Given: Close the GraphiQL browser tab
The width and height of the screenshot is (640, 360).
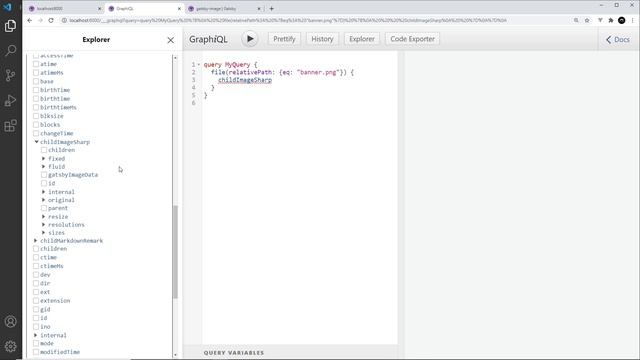Looking at the screenshot, I should (179, 9).
